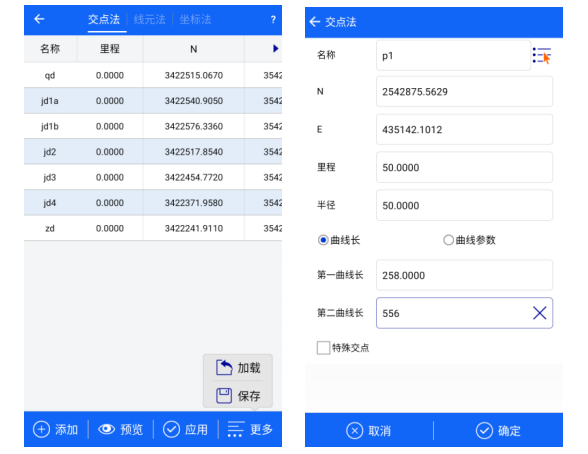Click the 预览 preview eye icon

pyautogui.click(x=106, y=429)
